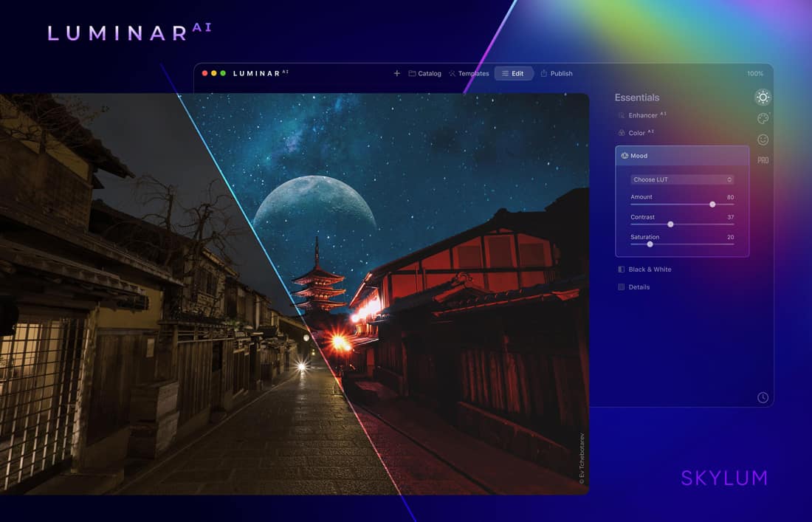The width and height of the screenshot is (812, 522).
Task: Click the red close window button
Action: point(204,74)
